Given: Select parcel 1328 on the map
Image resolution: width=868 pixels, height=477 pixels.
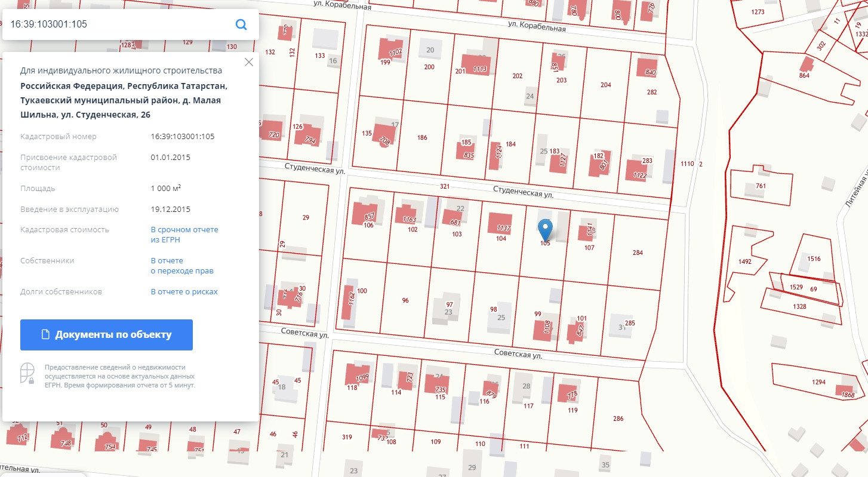Looking at the screenshot, I should (x=799, y=306).
